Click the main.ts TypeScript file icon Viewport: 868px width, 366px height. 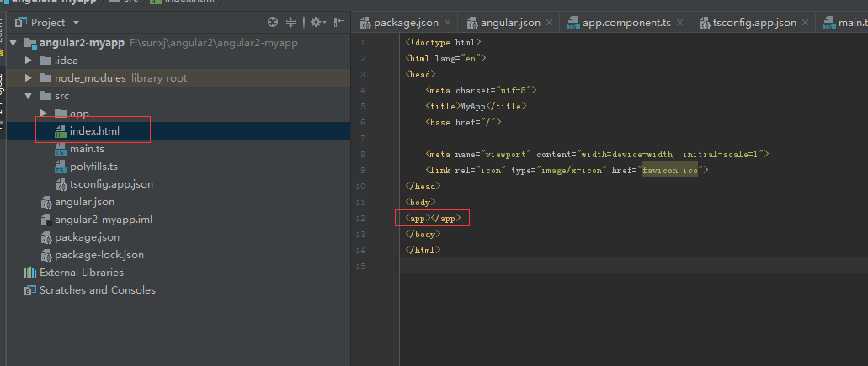[x=61, y=149]
